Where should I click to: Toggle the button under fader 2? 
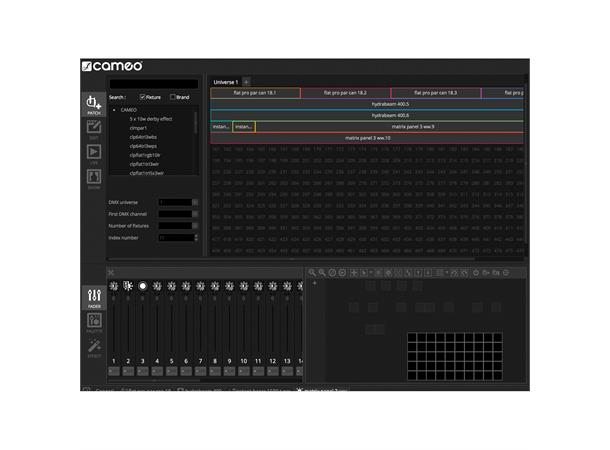pos(128,371)
